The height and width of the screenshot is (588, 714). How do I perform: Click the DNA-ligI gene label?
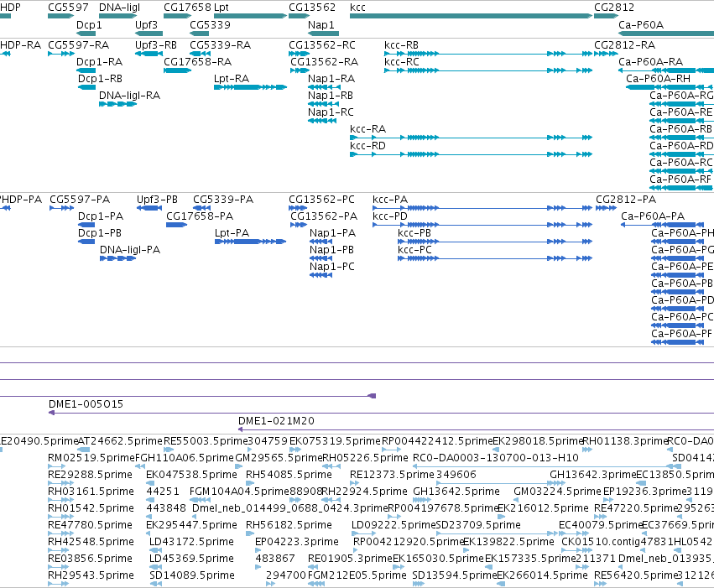pos(119,8)
